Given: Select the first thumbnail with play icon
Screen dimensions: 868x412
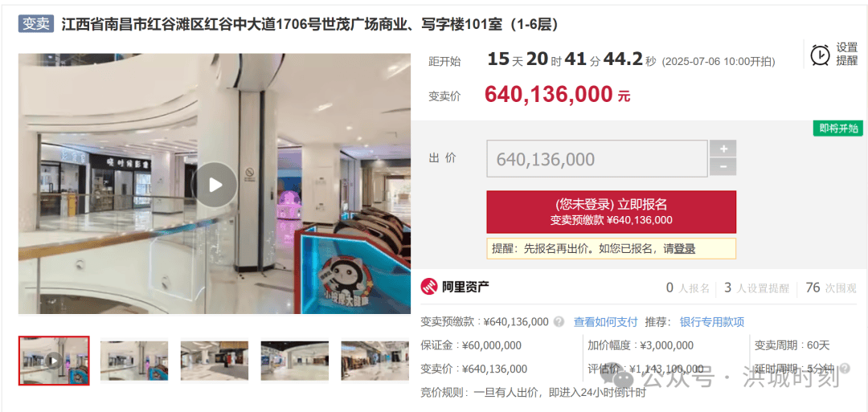Looking at the screenshot, I should [x=54, y=361].
